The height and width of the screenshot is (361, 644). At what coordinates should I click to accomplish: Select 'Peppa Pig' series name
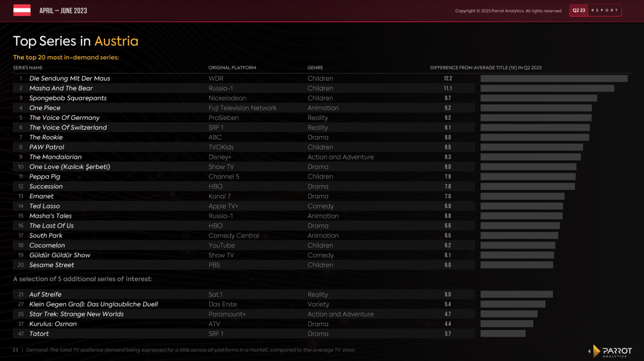[45, 177]
